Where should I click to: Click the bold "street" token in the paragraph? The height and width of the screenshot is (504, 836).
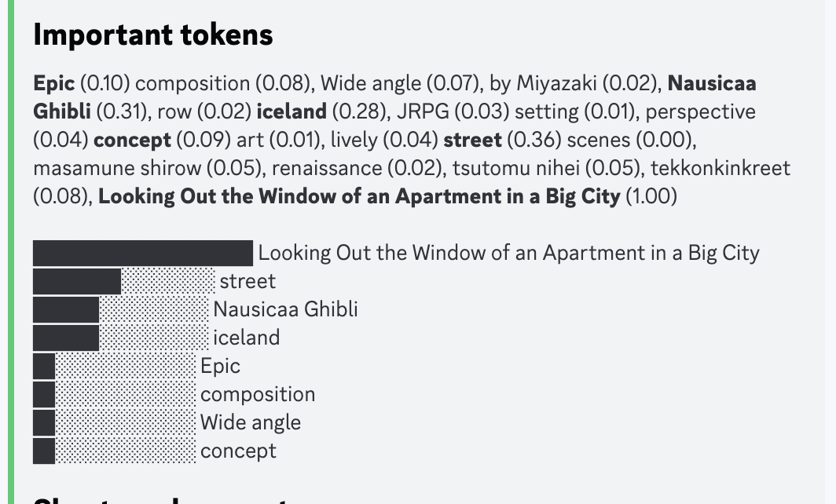coord(472,140)
